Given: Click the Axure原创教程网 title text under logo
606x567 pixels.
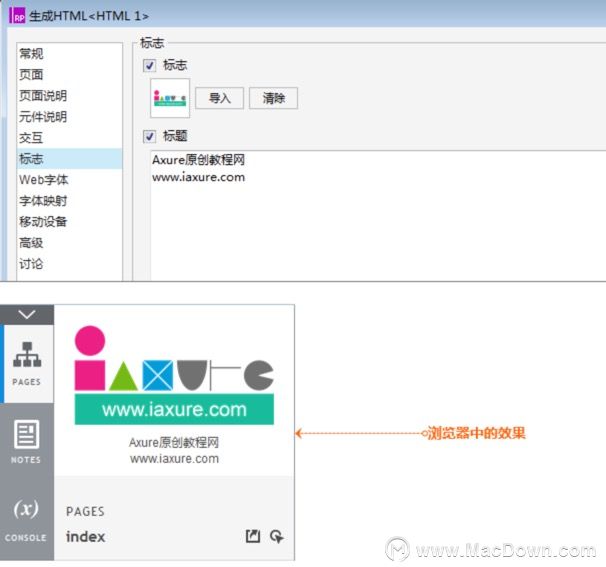Looking at the screenshot, I should [x=174, y=442].
